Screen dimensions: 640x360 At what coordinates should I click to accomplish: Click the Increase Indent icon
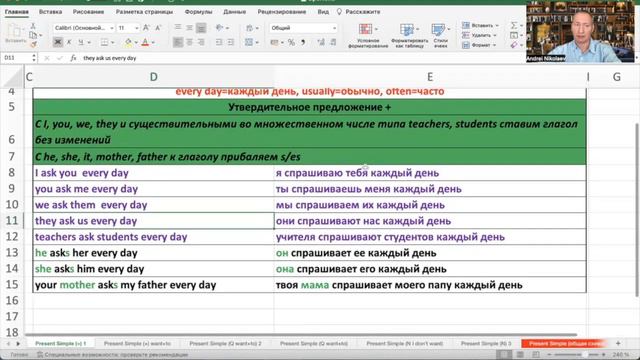pyautogui.click(x=231, y=42)
